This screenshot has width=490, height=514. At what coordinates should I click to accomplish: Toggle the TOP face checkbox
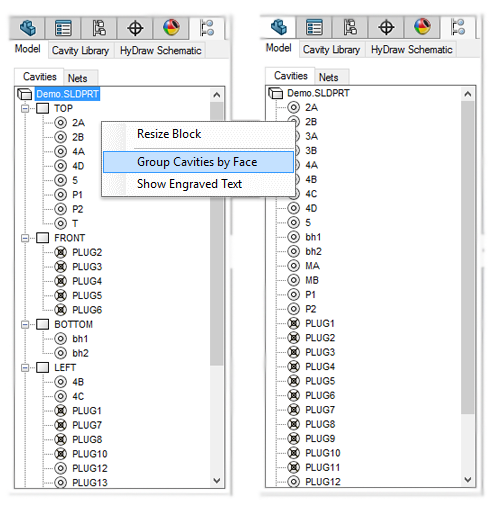[43, 108]
